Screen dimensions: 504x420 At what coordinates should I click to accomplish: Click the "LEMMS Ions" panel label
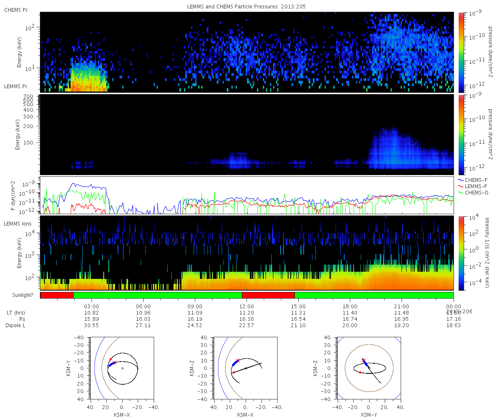click(x=18, y=224)
